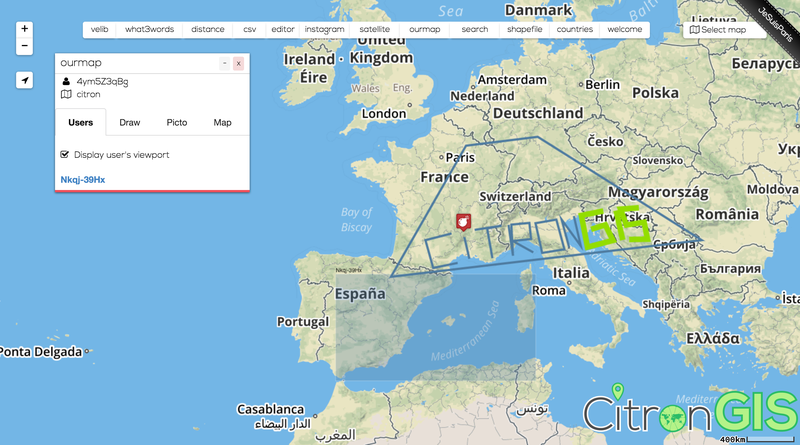Zoom out with the minus button
Image resolution: width=800 pixels, height=445 pixels.
tap(24, 46)
